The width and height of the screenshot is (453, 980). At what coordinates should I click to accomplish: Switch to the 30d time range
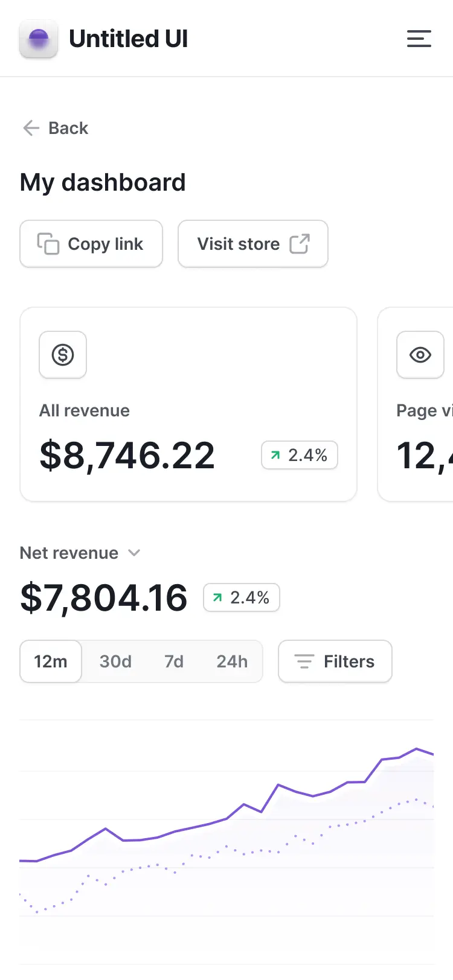pos(115,661)
